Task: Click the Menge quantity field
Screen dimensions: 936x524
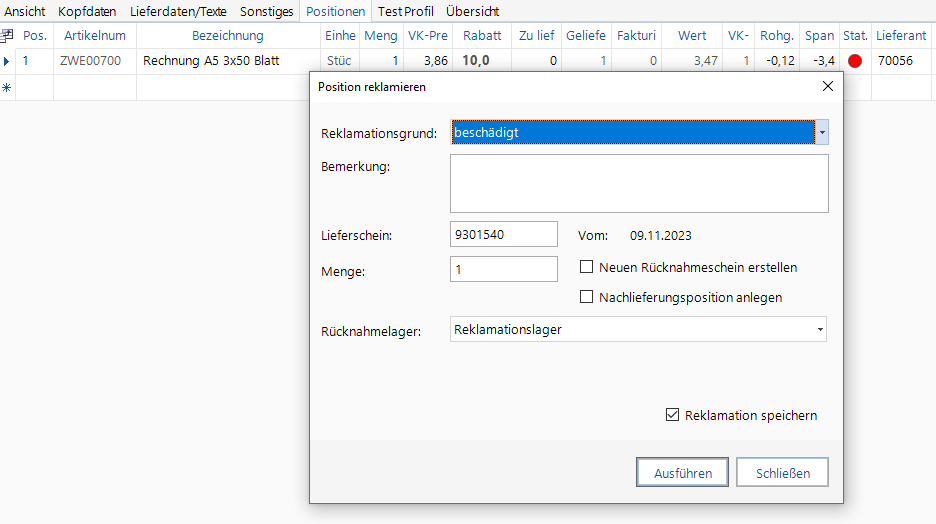Action: [x=505, y=269]
